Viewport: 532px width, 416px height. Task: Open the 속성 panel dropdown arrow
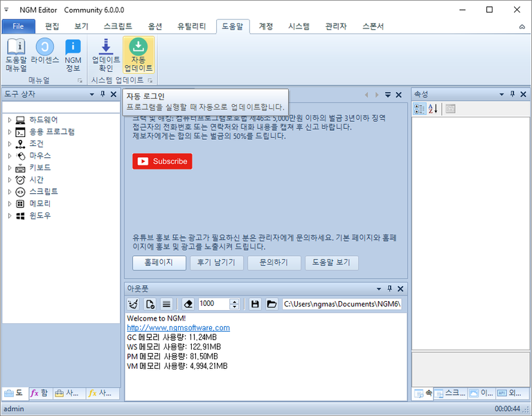point(502,94)
